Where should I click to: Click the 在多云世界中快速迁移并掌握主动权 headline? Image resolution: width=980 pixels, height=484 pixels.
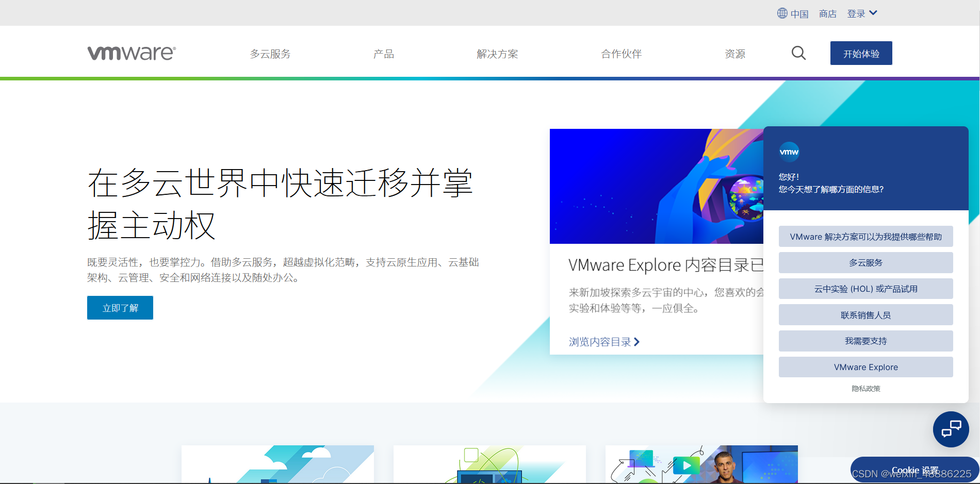[x=280, y=204]
